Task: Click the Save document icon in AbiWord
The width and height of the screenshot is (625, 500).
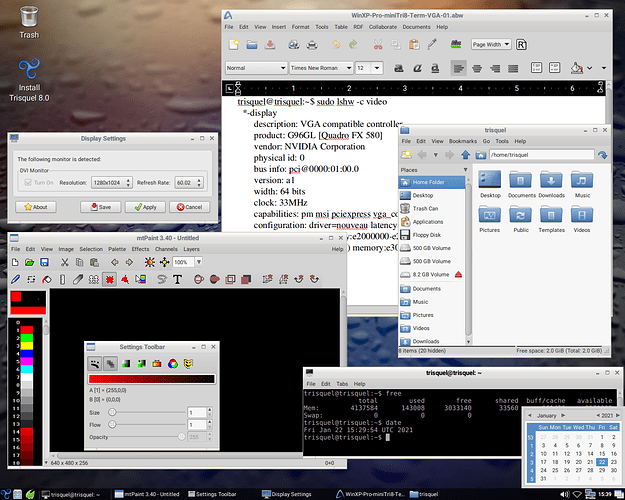Action: coord(270,44)
